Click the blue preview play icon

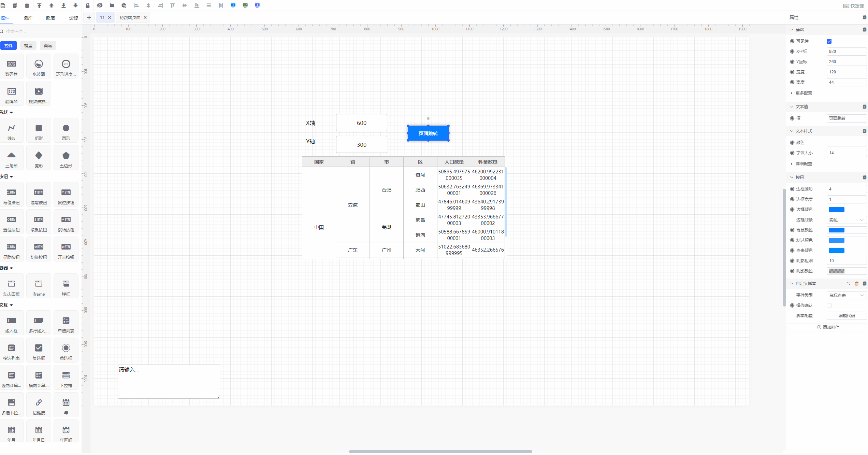[233, 5]
